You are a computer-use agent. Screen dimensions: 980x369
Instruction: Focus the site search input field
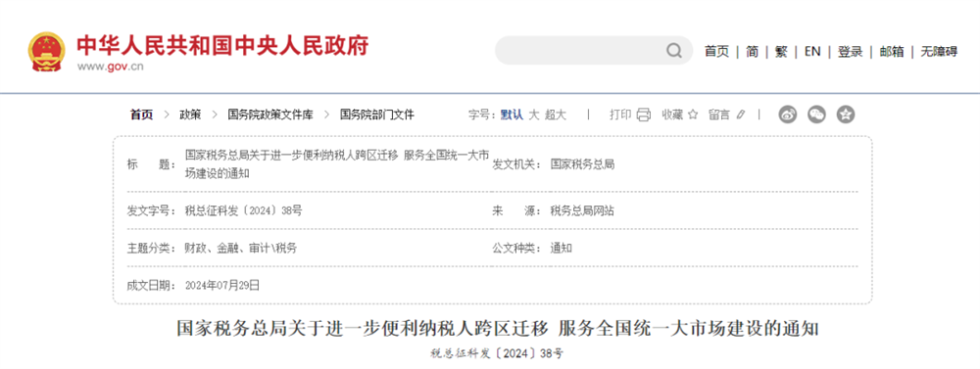pyautogui.click(x=594, y=51)
